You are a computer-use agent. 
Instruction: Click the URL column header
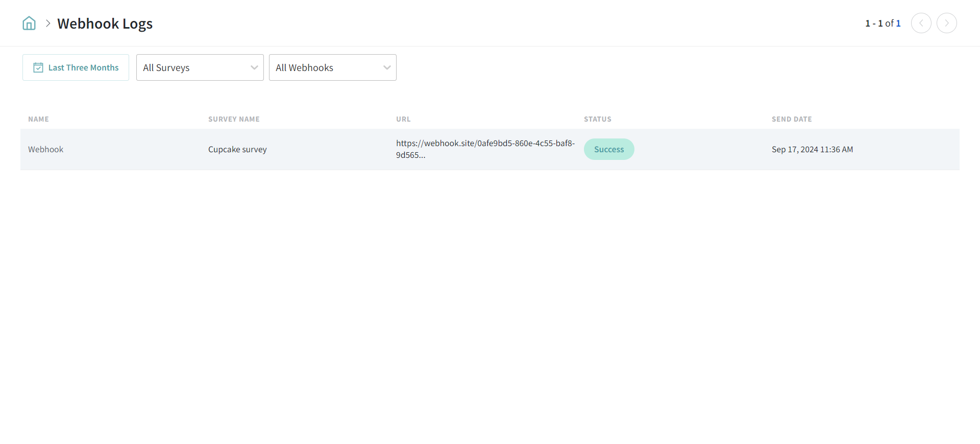click(x=403, y=119)
